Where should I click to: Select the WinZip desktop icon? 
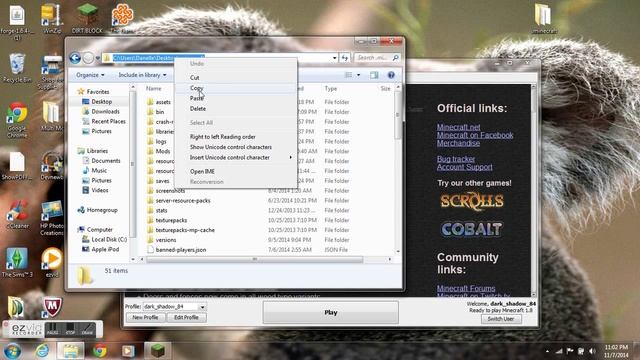click(52, 19)
